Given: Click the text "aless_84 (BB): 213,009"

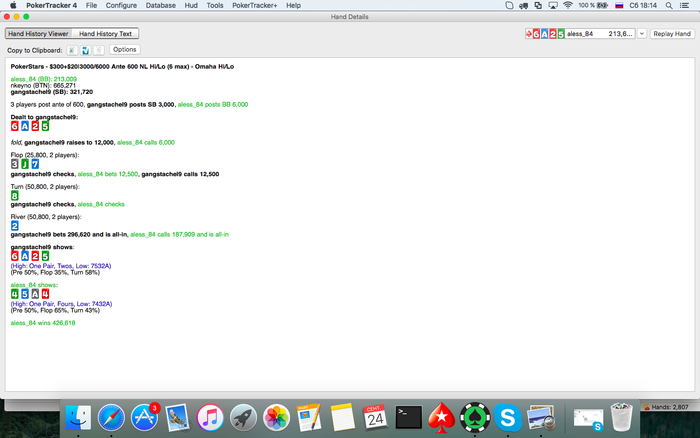Looking at the screenshot, I should coord(44,79).
